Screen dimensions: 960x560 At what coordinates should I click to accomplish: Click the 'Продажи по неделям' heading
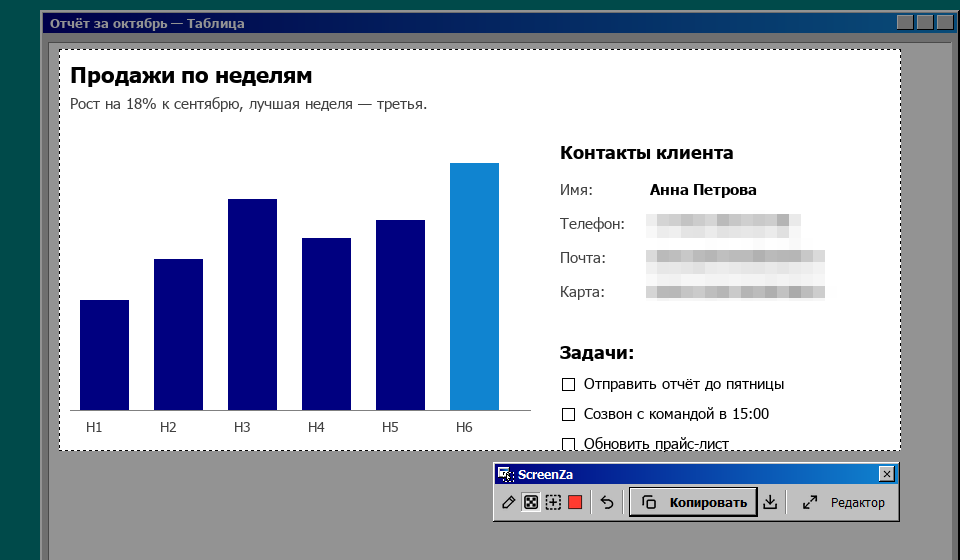point(191,75)
